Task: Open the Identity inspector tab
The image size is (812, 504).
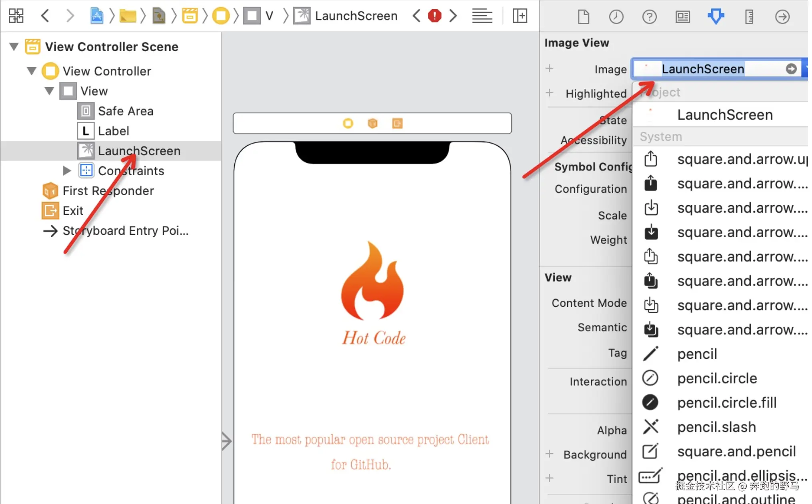Action: 682,17
